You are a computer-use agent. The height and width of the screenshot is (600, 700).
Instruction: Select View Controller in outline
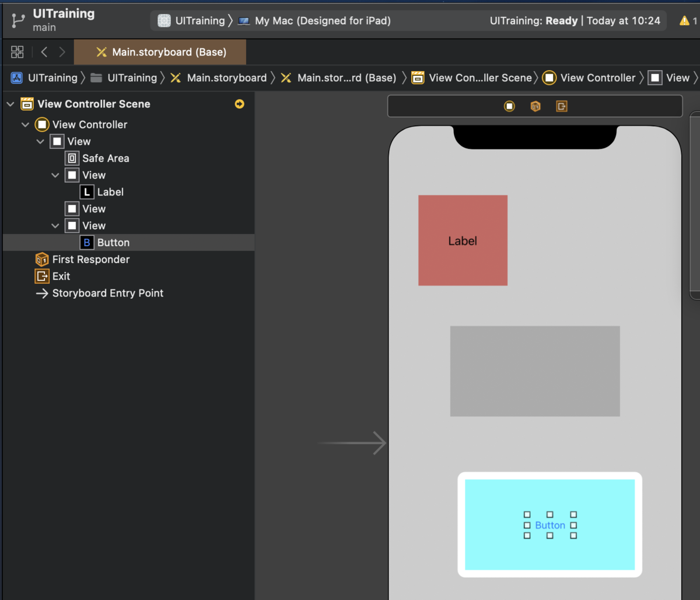(128, 124)
